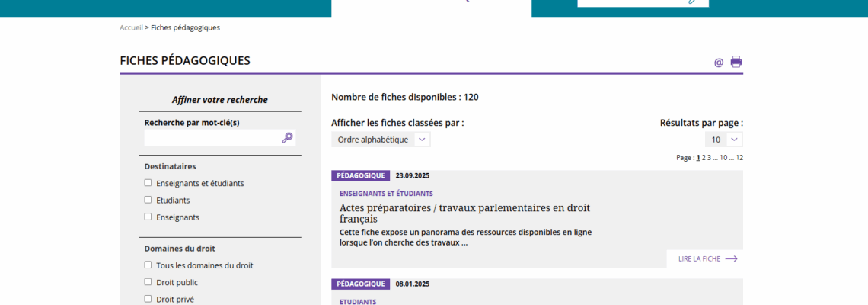Check the Enseignants et étudiants checkbox

coord(148,183)
